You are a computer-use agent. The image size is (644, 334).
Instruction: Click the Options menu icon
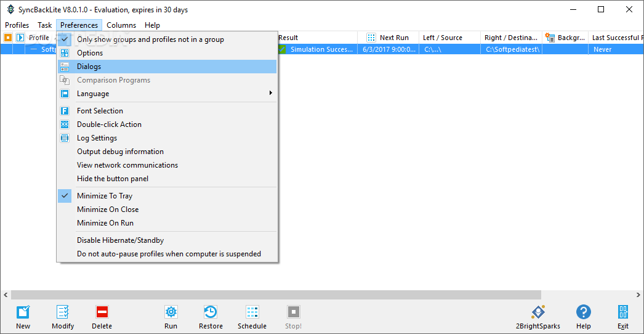65,53
